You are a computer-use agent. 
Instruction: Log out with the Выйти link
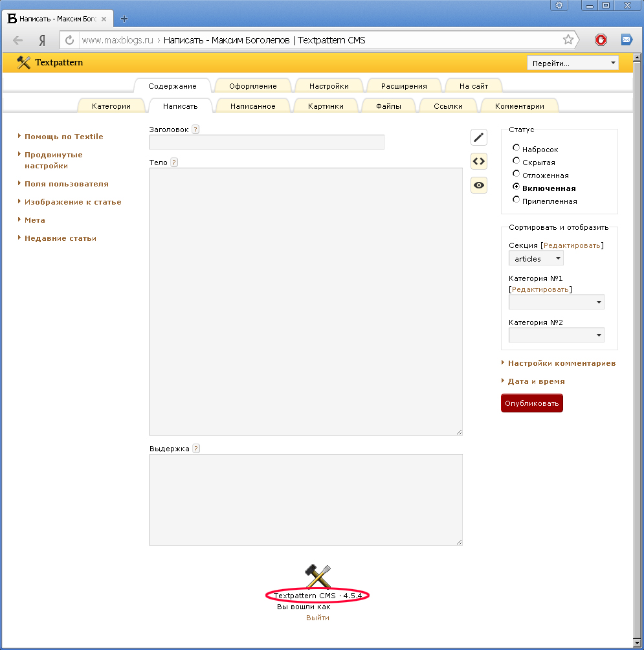[x=317, y=618]
